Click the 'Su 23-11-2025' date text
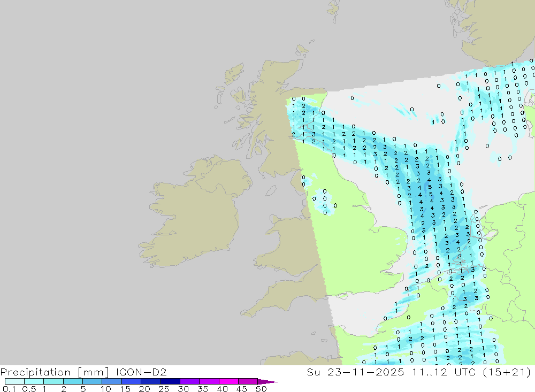The height and width of the screenshot is (392, 535). coord(356,372)
